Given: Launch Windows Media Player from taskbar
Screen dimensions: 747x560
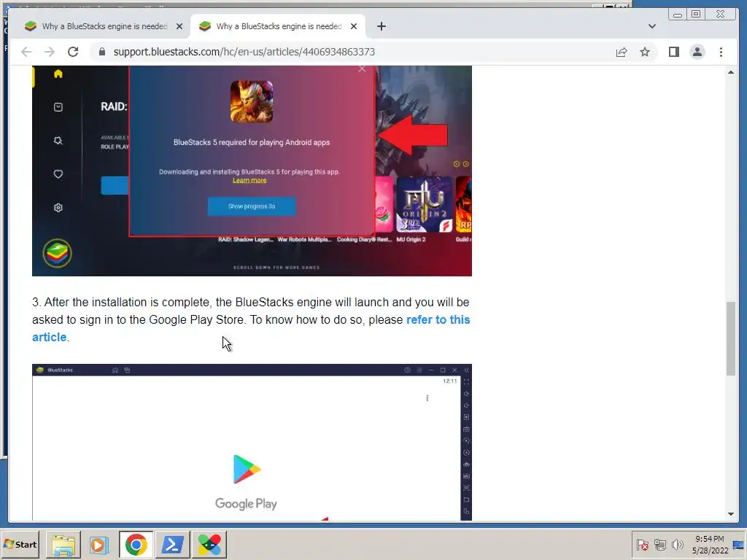Looking at the screenshot, I should [99, 545].
